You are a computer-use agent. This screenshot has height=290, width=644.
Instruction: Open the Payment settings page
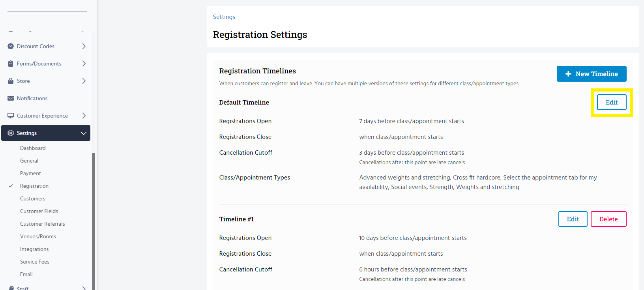30,173
